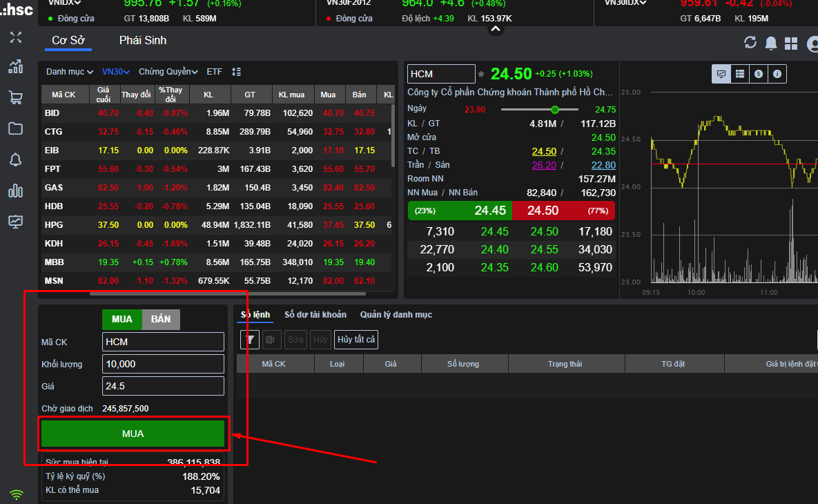818x504 pixels.
Task: Click the Mã CK input field in order form
Action: pos(164,342)
